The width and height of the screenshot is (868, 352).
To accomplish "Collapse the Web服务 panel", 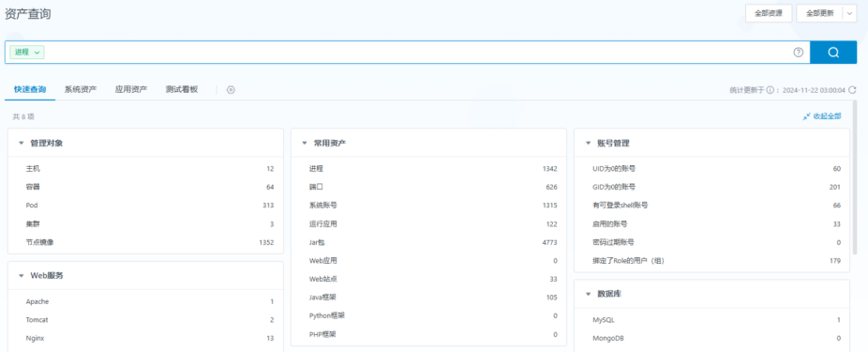I will pyautogui.click(x=21, y=276).
